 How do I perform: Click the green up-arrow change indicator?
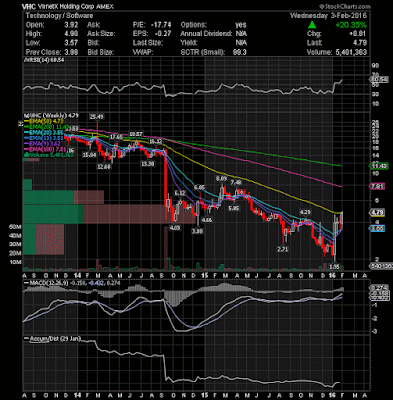pyautogui.click(x=312, y=25)
